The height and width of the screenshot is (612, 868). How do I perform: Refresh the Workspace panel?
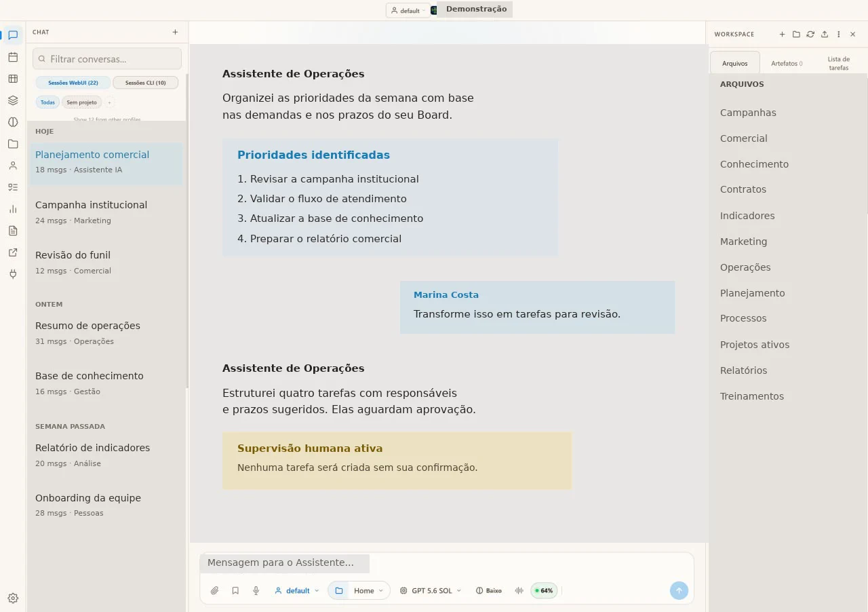coord(810,34)
